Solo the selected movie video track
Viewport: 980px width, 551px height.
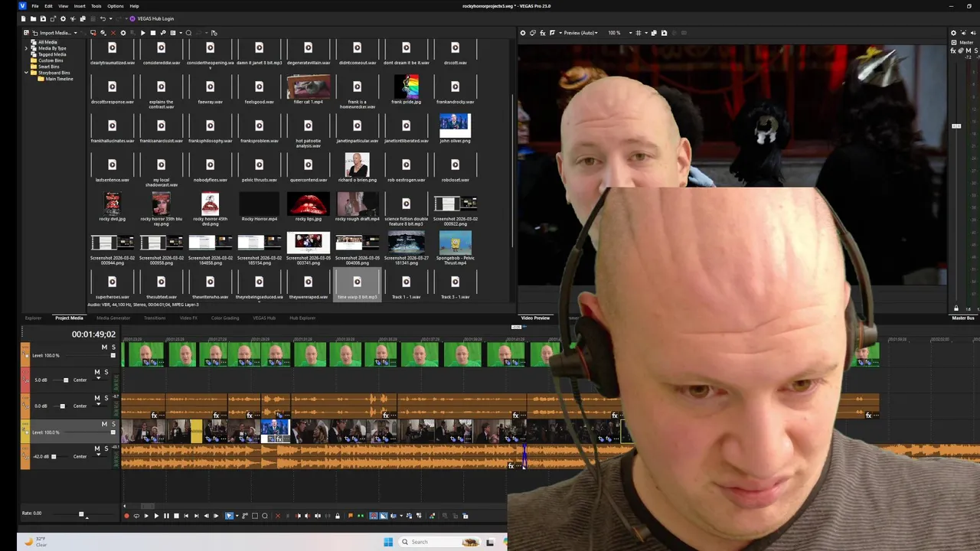[x=113, y=424]
